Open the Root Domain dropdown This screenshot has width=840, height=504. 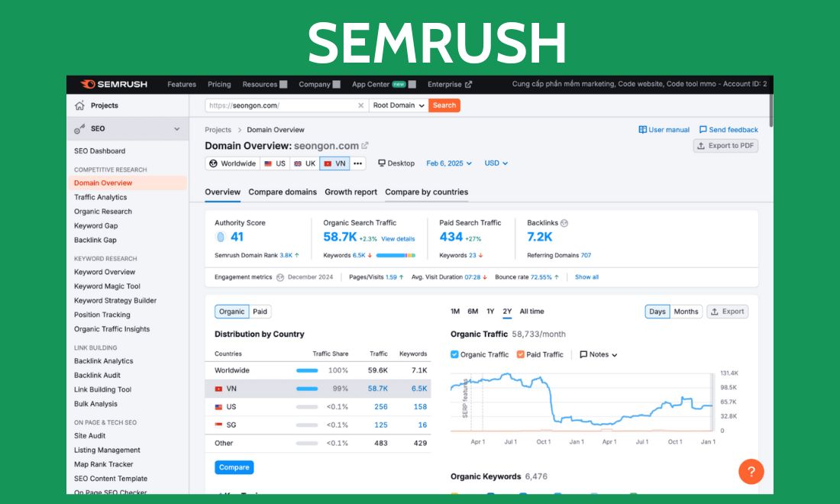tap(398, 105)
